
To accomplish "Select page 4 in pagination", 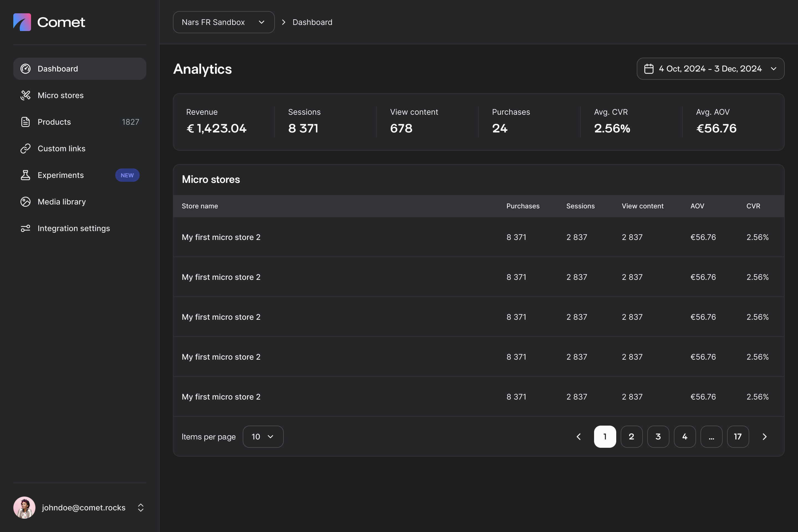I will point(685,437).
